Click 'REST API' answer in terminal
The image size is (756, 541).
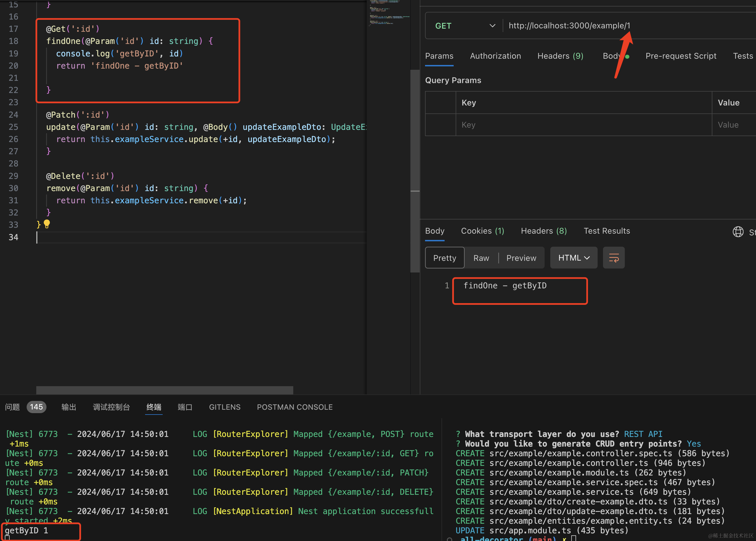click(x=643, y=434)
